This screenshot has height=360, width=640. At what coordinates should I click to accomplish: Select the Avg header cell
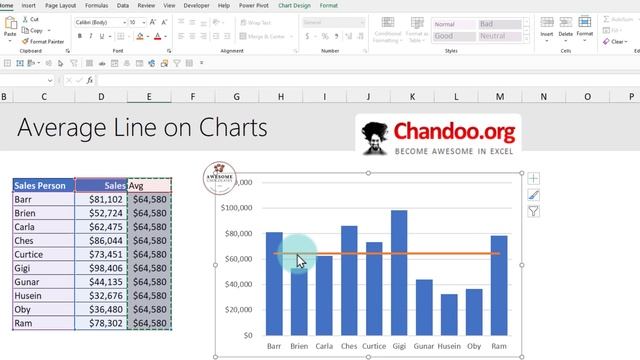(x=149, y=186)
